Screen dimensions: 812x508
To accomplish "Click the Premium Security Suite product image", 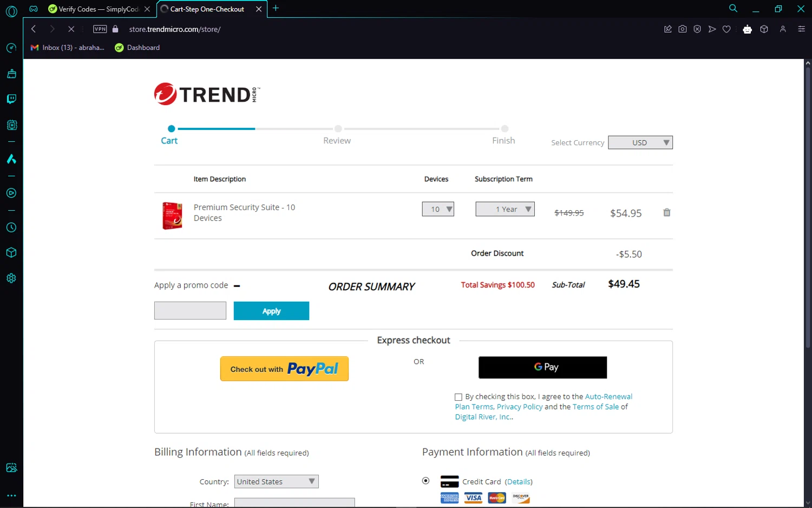I will pyautogui.click(x=172, y=216).
